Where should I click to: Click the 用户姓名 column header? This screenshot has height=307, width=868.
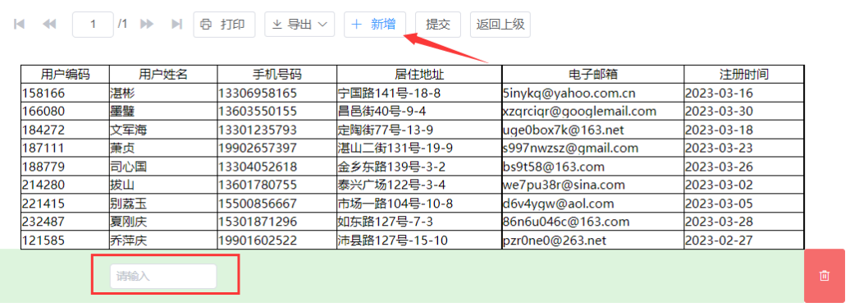(x=163, y=74)
